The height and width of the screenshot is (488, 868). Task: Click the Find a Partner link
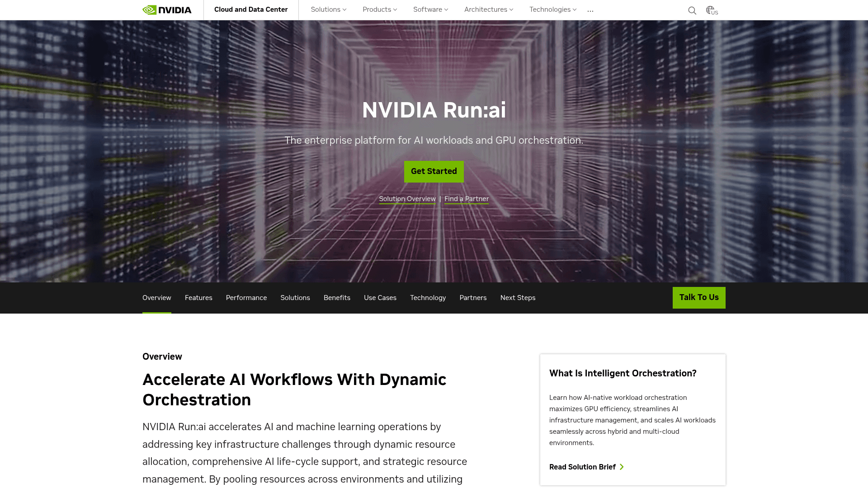click(x=466, y=199)
